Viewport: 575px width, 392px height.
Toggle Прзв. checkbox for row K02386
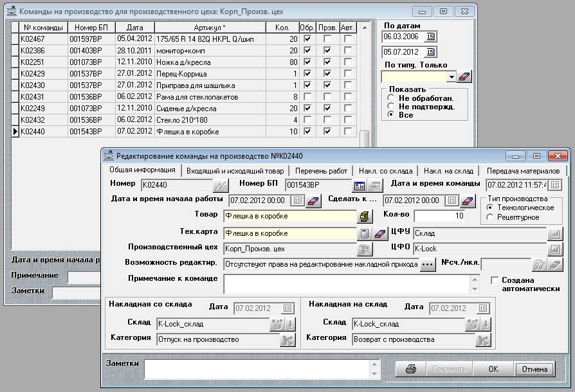[x=327, y=50]
